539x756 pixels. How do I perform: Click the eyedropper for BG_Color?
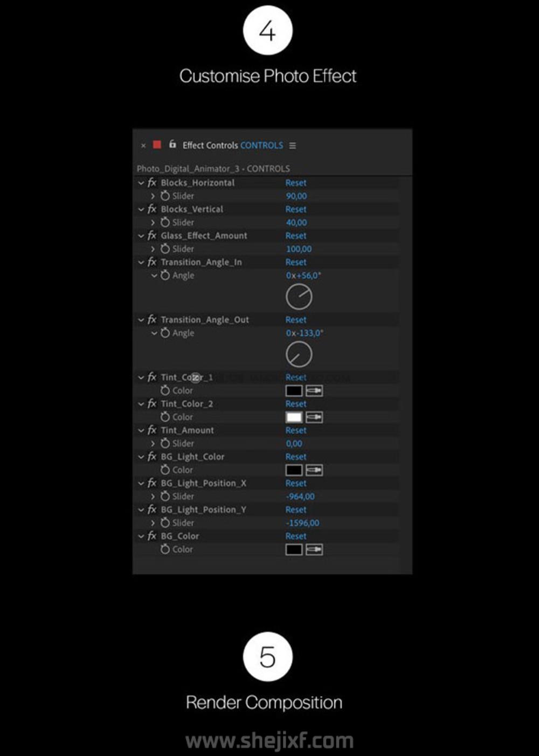pos(314,549)
